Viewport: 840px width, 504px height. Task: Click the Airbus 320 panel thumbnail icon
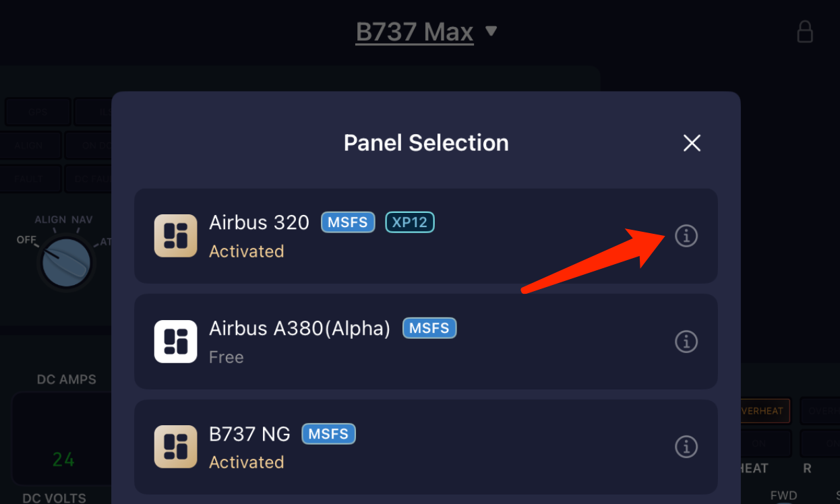[x=176, y=236]
